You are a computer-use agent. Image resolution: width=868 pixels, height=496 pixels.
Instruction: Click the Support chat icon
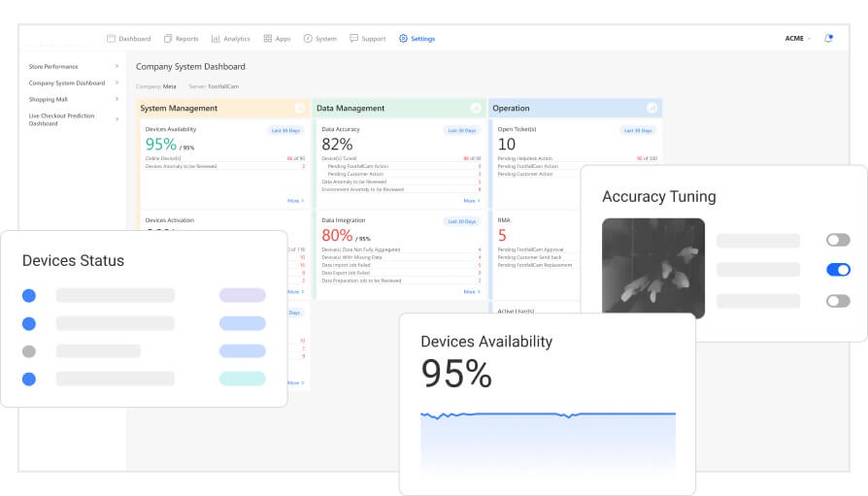point(353,39)
